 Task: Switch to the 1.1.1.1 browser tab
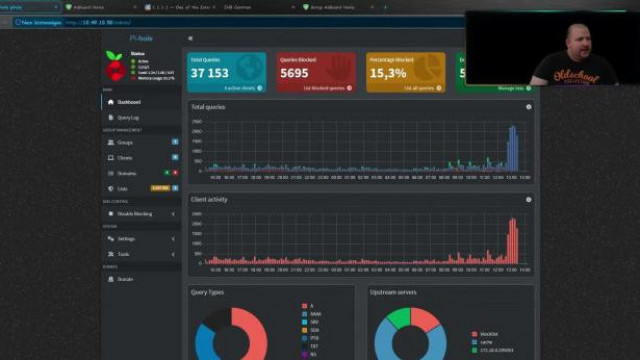(180, 7)
